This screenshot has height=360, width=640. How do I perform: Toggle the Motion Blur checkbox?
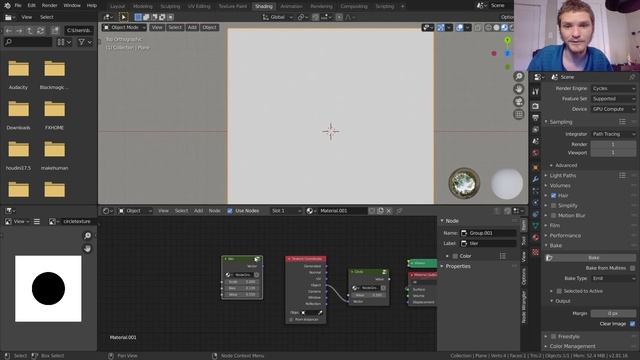(553, 216)
